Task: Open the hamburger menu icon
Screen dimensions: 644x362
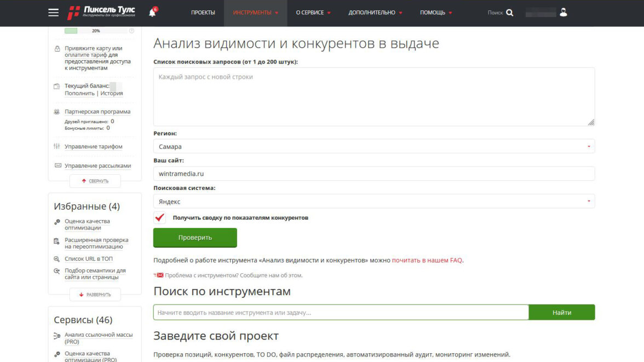Action: click(54, 13)
